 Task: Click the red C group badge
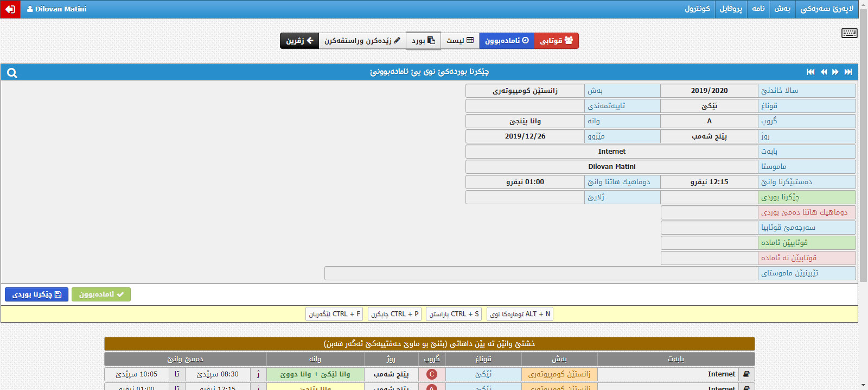coord(431,374)
